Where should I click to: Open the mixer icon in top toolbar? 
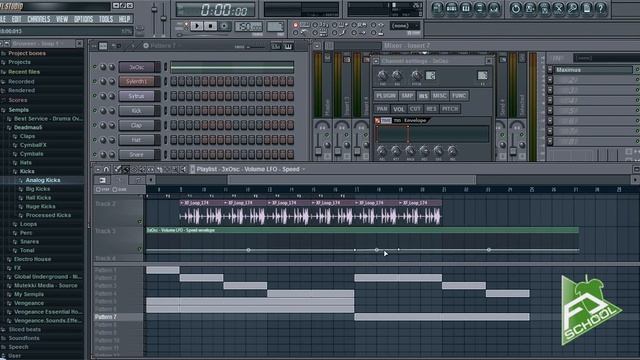tap(494, 8)
